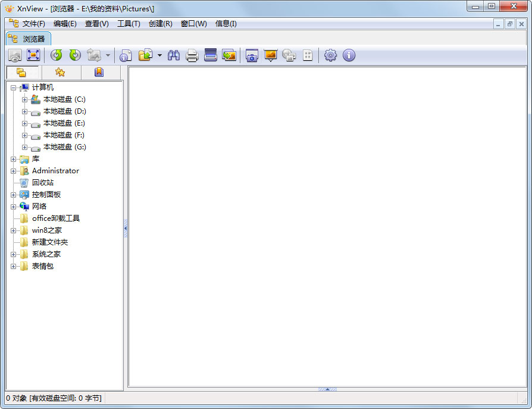Open the 查看(V) menu
This screenshot has height=409, width=532.
click(x=96, y=24)
